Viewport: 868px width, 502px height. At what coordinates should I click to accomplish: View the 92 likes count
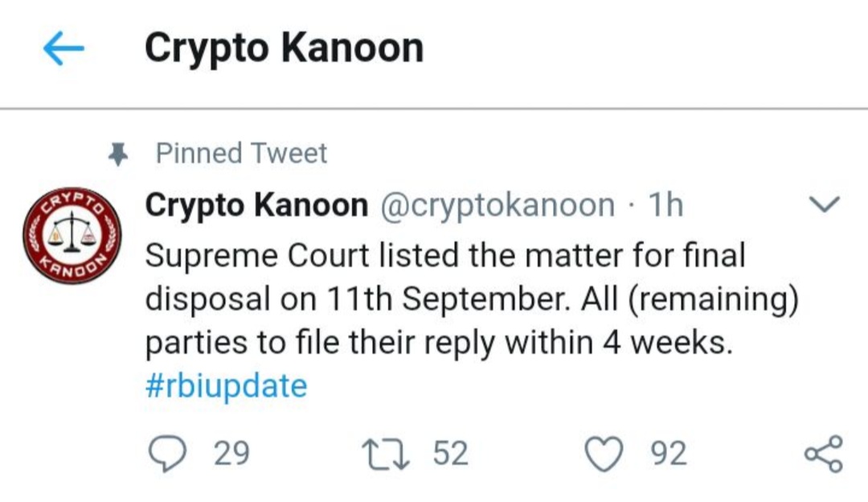tap(669, 455)
